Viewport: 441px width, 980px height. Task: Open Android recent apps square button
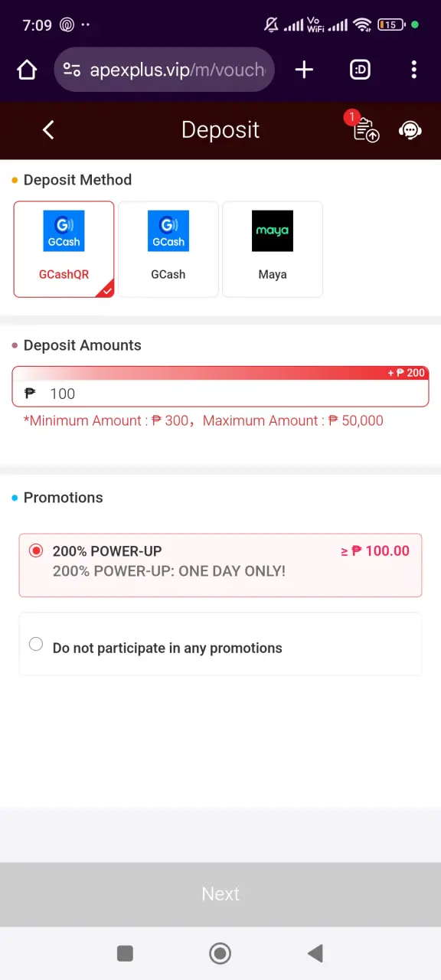pos(125,953)
